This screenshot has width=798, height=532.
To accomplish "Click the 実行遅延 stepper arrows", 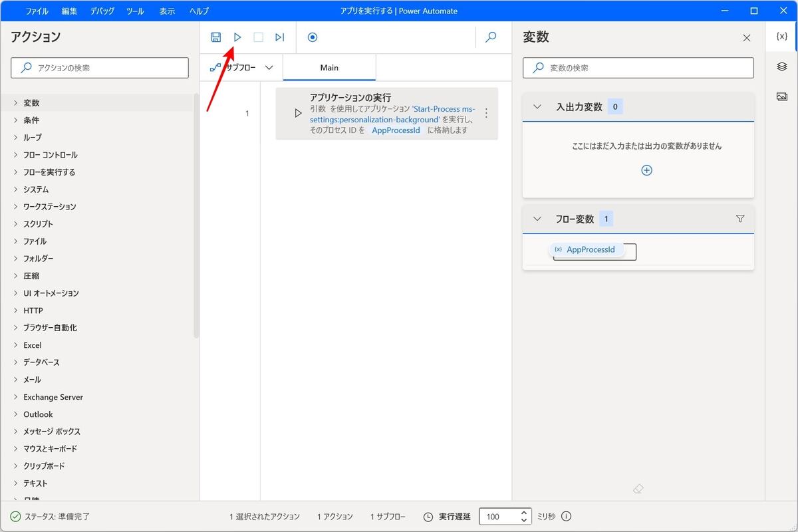I will (525, 517).
